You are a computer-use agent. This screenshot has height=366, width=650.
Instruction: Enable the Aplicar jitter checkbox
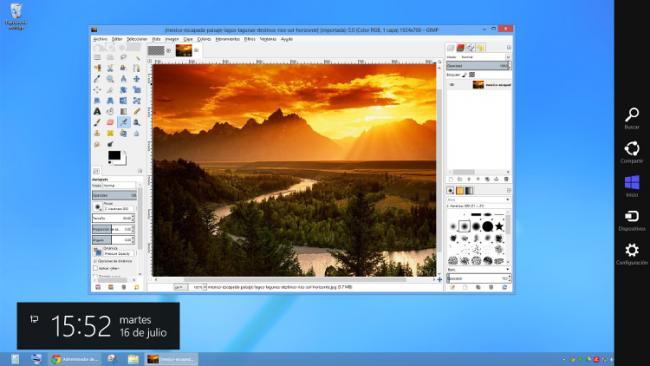96,269
